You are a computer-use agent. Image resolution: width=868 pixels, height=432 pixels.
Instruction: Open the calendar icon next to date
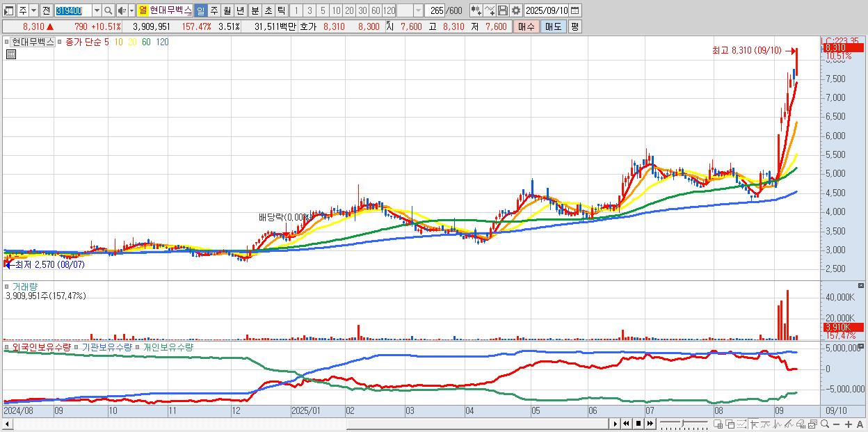[x=576, y=10]
